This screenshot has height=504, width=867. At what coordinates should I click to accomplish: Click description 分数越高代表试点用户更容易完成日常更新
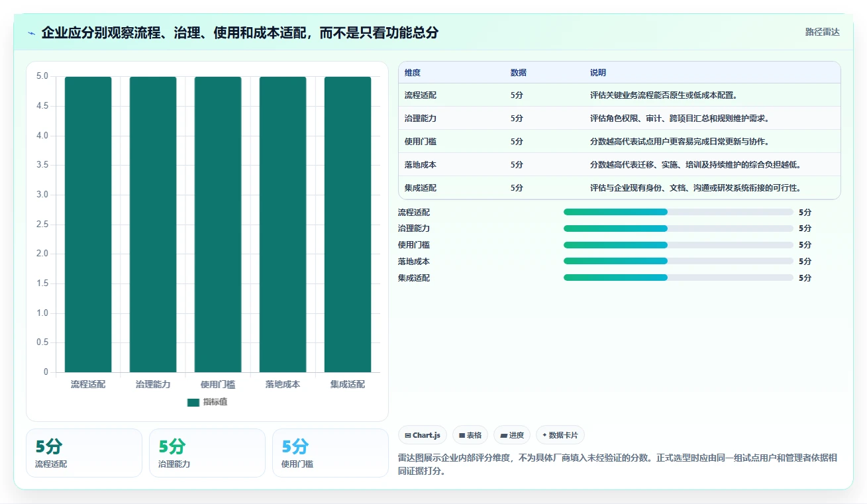680,142
